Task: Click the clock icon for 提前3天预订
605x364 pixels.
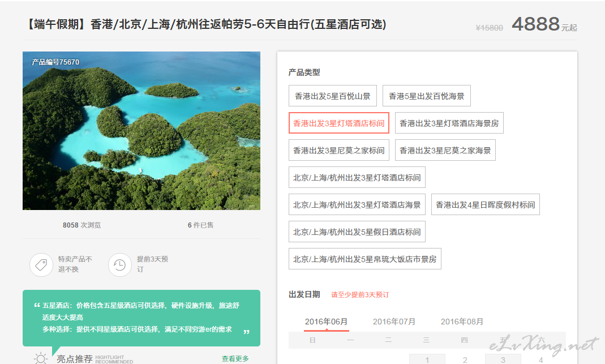Action: [119, 265]
